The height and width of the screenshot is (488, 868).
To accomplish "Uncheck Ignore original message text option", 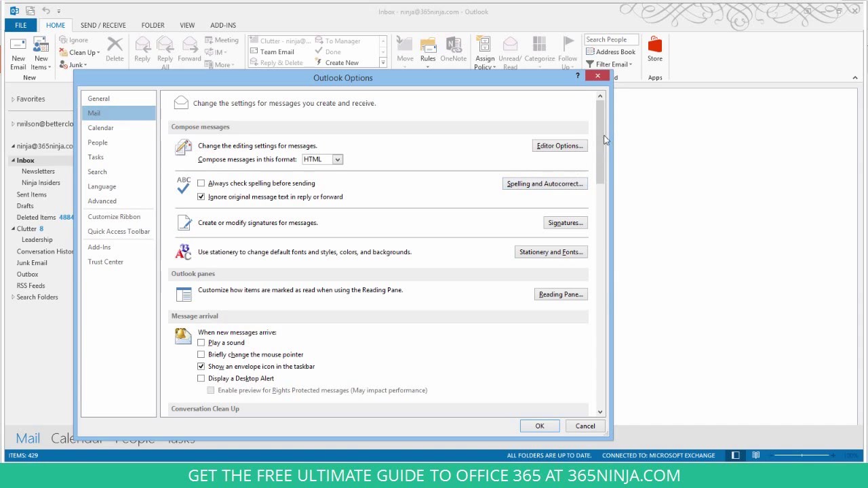I will (201, 197).
